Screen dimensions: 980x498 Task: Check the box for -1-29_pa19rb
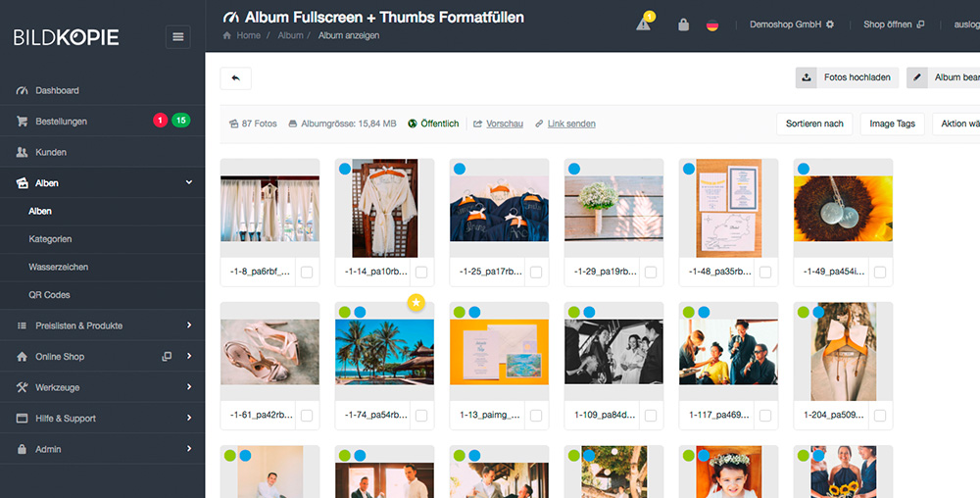click(x=651, y=273)
